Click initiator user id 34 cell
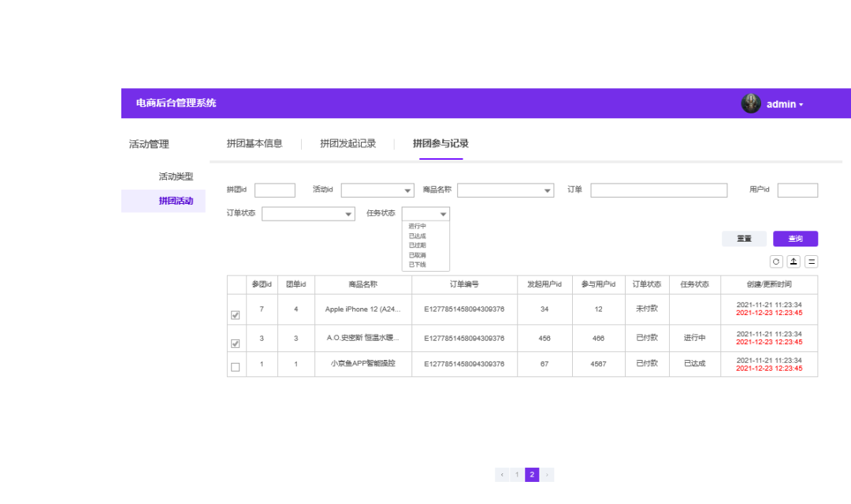Viewport: 851px width, 504px height. pos(544,309)
